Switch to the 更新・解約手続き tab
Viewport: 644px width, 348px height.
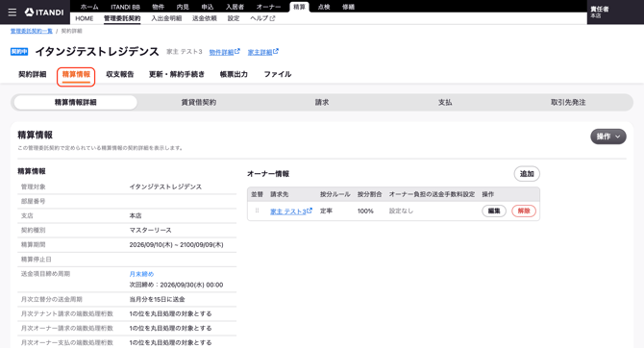click(177, 74)
